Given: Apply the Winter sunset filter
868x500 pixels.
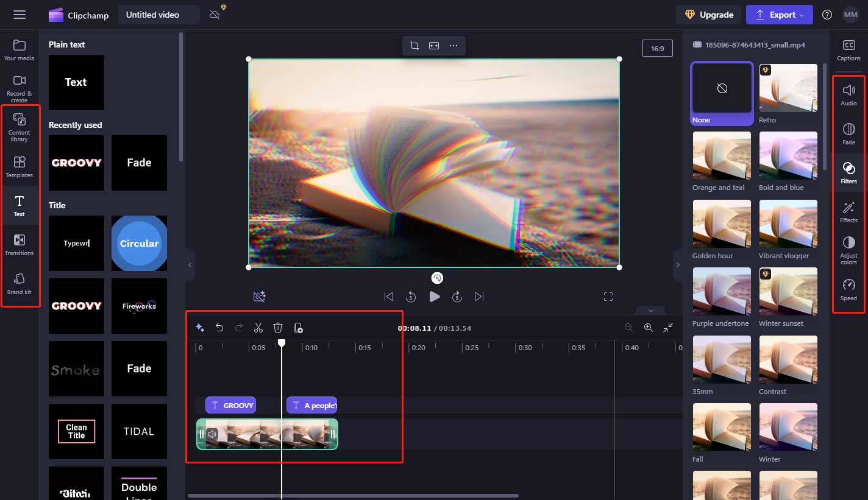Looking at the screenshot, I should 788,297.
